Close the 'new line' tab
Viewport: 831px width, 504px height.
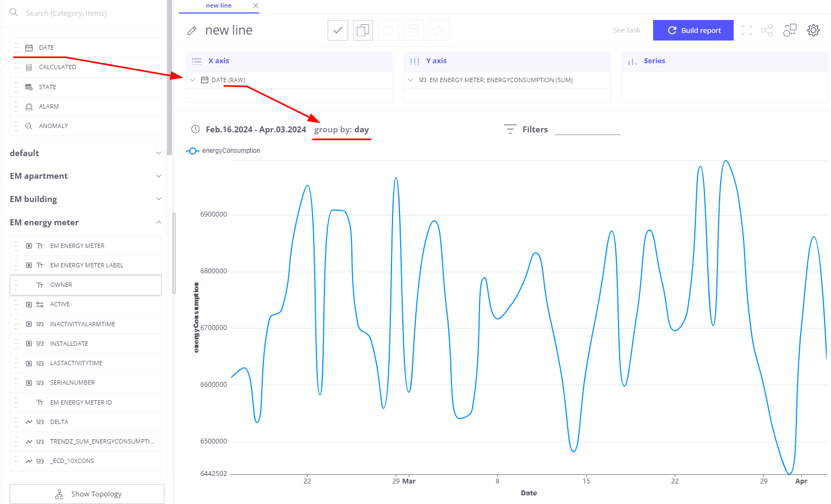(256, 5)
